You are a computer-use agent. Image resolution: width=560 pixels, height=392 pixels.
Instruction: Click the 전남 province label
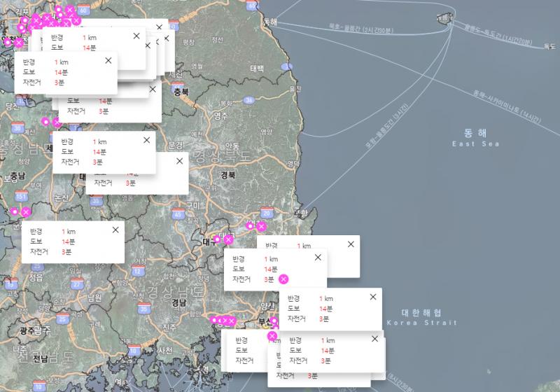pyautogui.click(x=41, y=358)
